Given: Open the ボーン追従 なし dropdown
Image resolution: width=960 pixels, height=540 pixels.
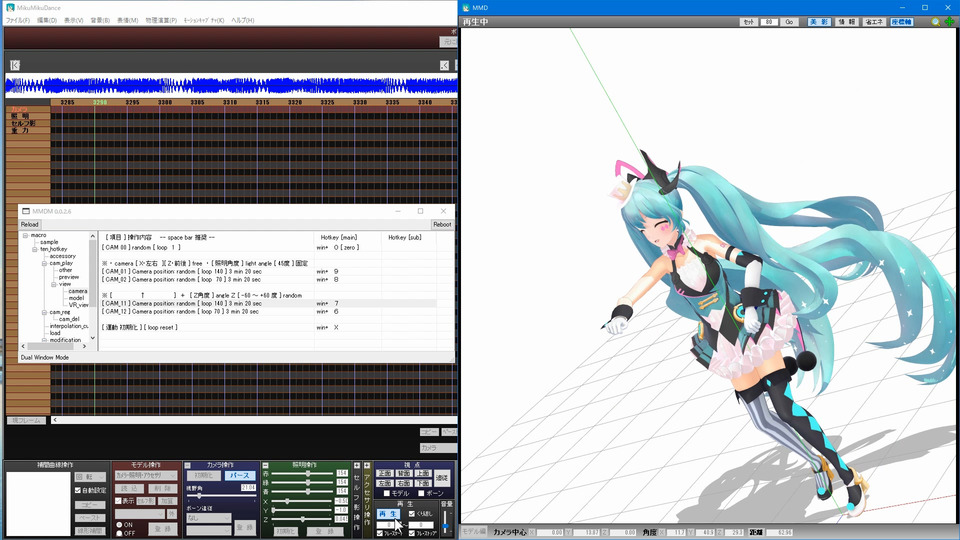Looking at the screenshot, I should point(209,518).
